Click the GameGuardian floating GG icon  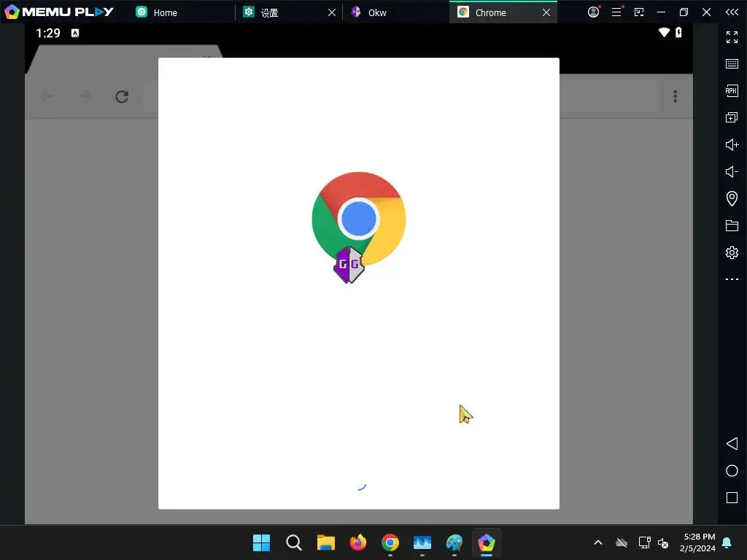349,265
